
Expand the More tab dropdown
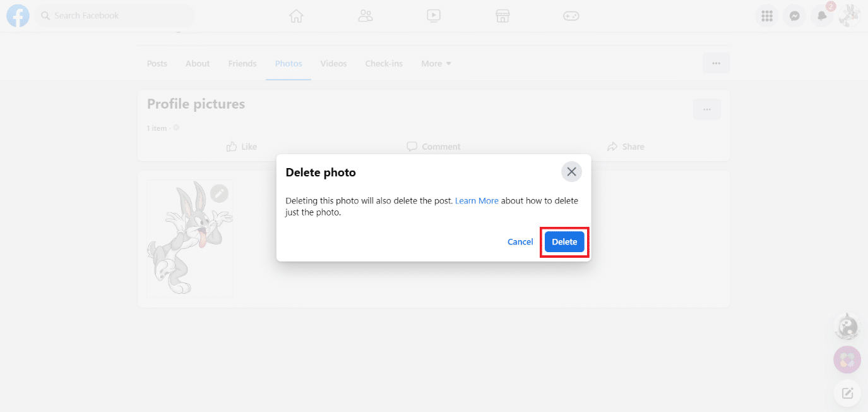(436, 63)
